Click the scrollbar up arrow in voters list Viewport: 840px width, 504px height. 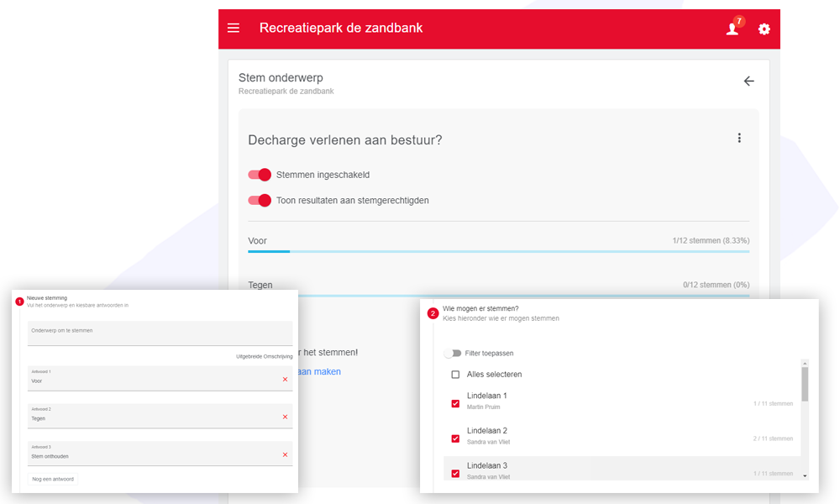coord(805,363)
